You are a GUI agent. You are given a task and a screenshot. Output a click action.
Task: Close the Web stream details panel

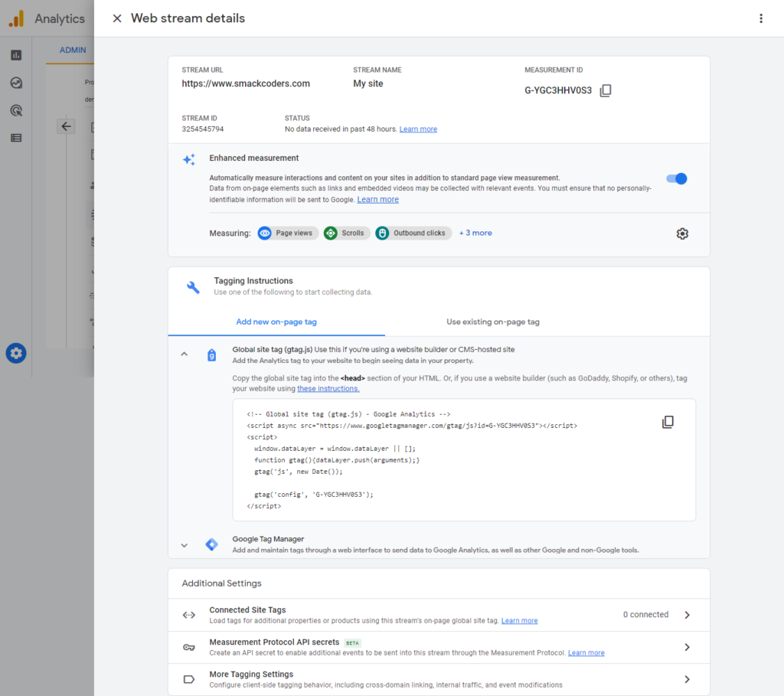click(x=117, y=18)
